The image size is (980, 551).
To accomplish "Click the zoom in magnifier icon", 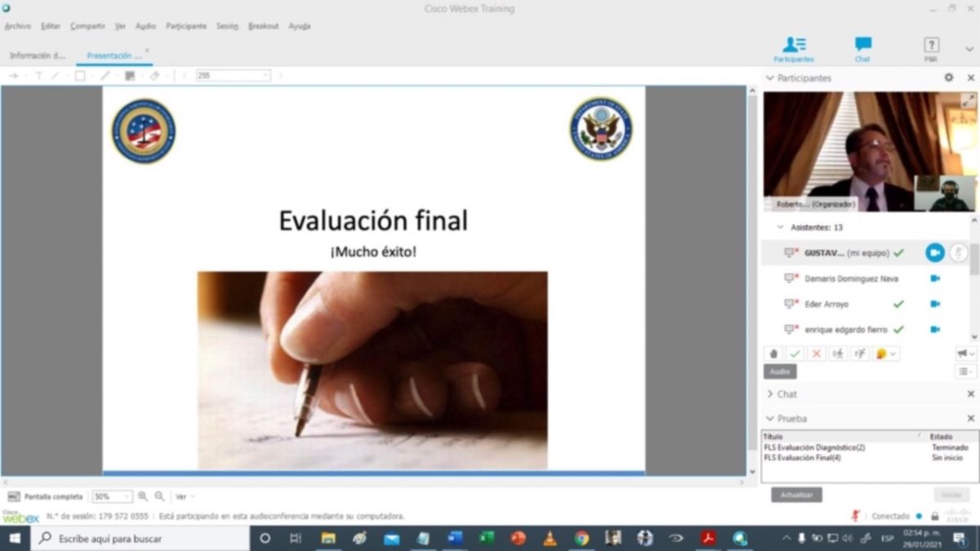I will pyautogui.click(x=143, y=496).
